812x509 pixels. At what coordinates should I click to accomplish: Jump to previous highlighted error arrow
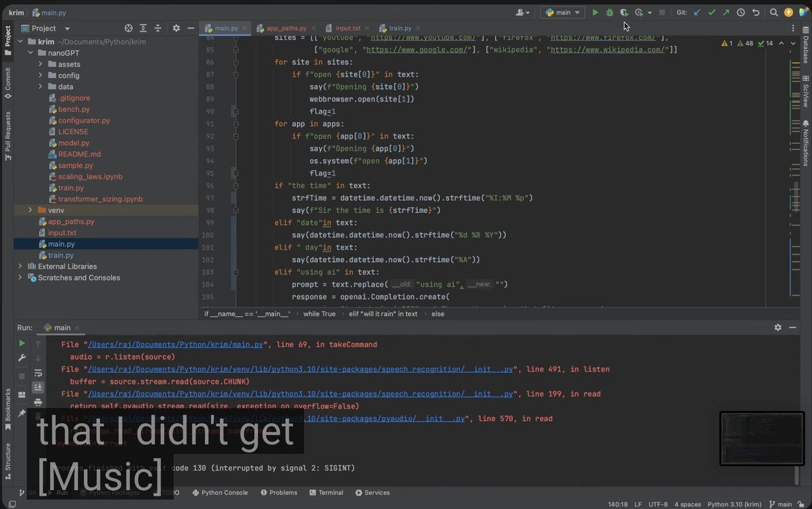[781, 43]
